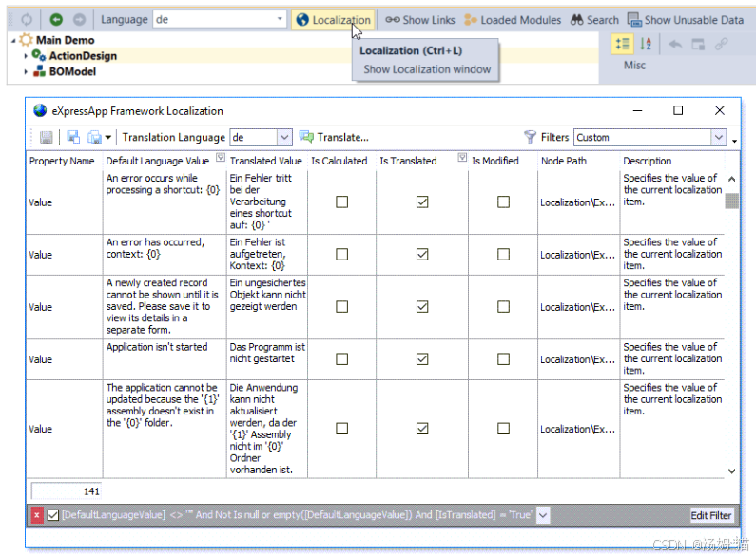This screenshot has width=756, height=558.
Task: Toggle Is Translated for 'An error has occurred' row
Action: pos(422,255)
